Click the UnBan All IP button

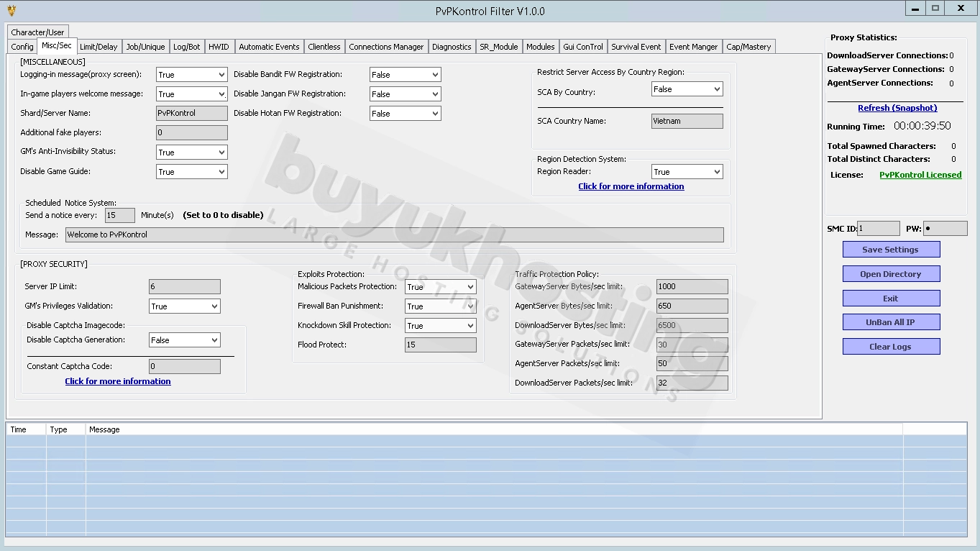[891, 322]
